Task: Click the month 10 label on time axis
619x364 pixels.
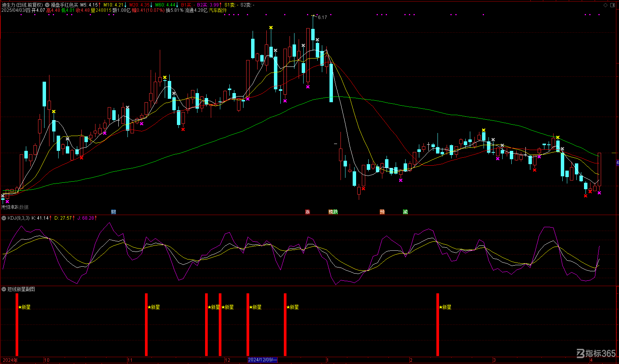Action: click(x=47, y=360)
